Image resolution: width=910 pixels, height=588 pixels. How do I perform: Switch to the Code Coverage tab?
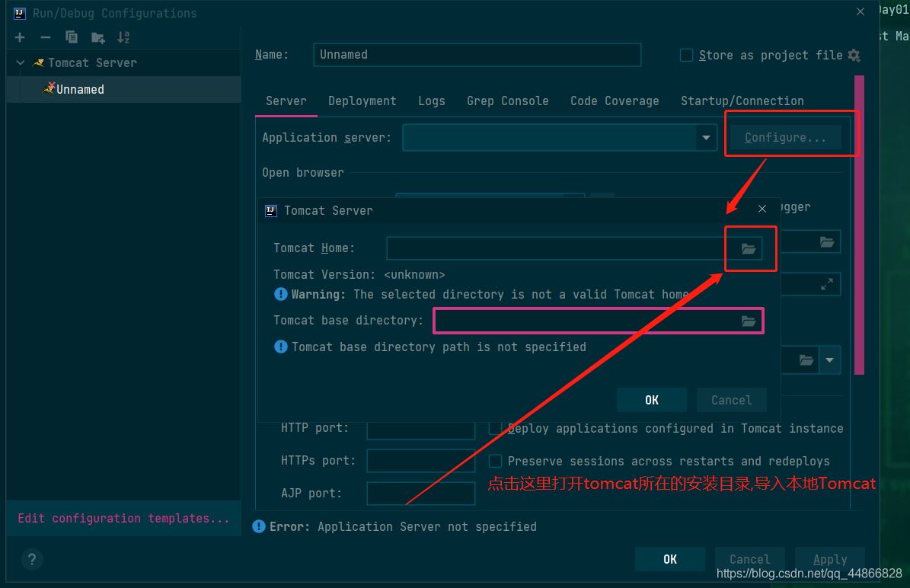pos(615,101)
